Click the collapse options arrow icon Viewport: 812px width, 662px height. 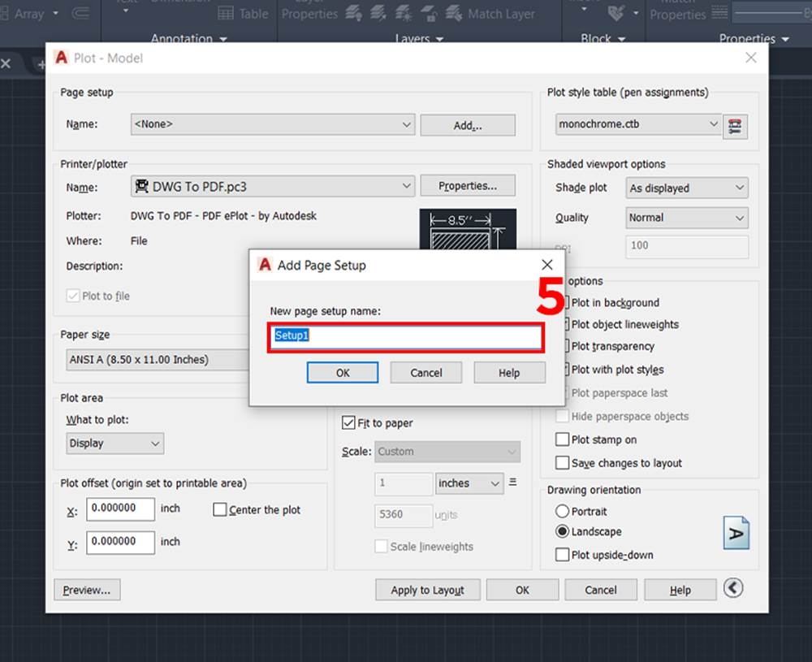coord(733,588)
